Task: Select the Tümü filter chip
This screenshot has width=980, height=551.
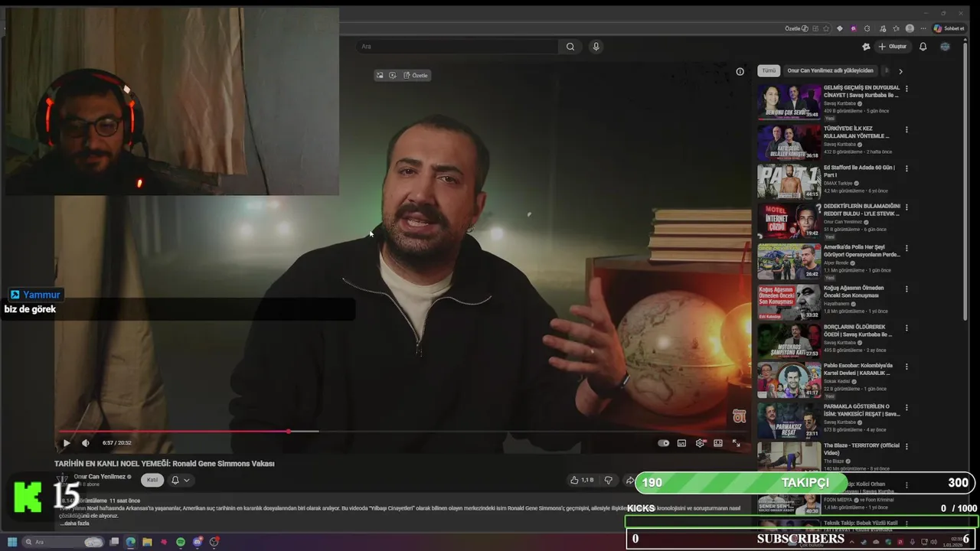Action: (x=769, y=70)
